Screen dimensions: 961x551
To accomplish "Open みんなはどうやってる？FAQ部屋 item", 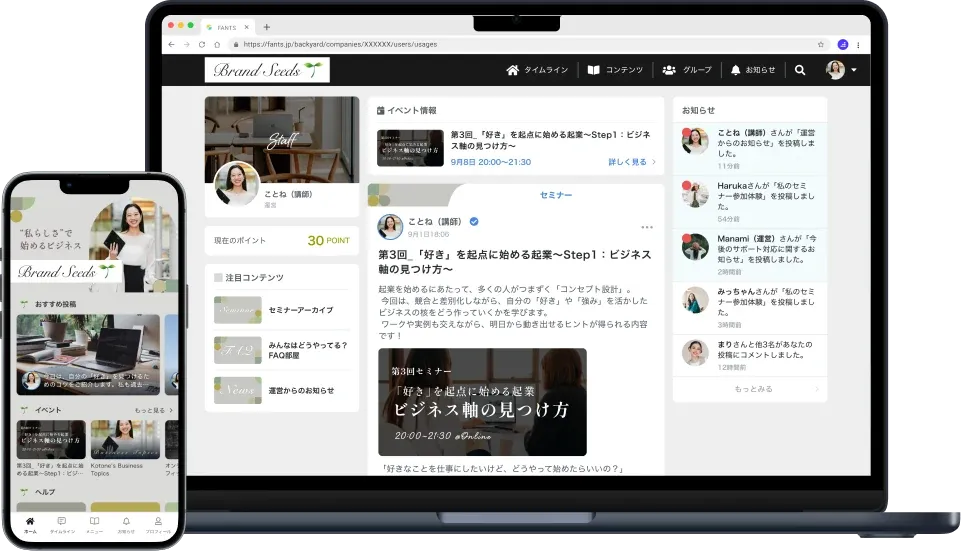I will pos(282,350).
